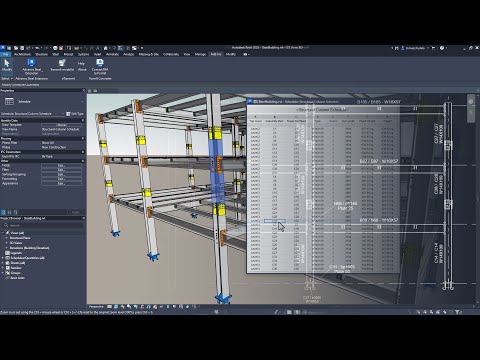This screenshot has width=480, height=360.
Task: Select Elevations (Building Elevation) in browser
Action: [29, 248]
